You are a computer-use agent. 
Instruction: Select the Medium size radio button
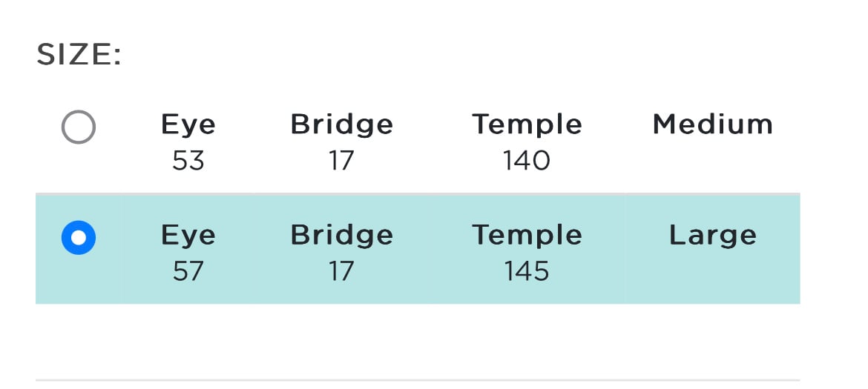point(79,127)
